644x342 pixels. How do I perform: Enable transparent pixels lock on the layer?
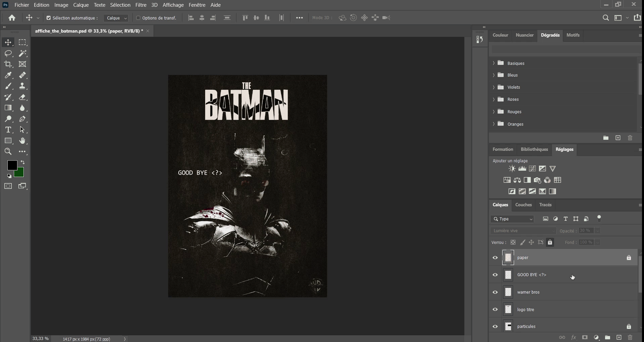click(x=513, y=242)
